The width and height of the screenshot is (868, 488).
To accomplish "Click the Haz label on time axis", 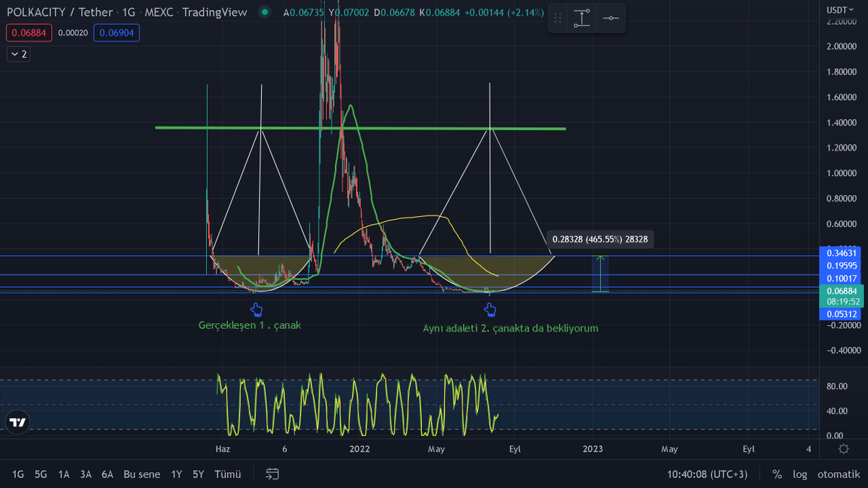I will pyautogui.click(x=223, y=449).
